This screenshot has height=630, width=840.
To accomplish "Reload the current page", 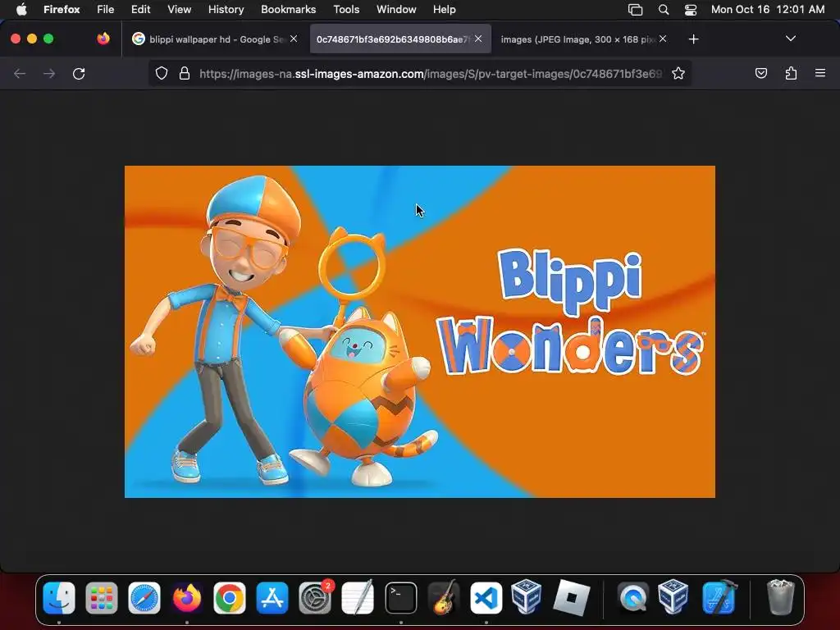I will point(79,73).
